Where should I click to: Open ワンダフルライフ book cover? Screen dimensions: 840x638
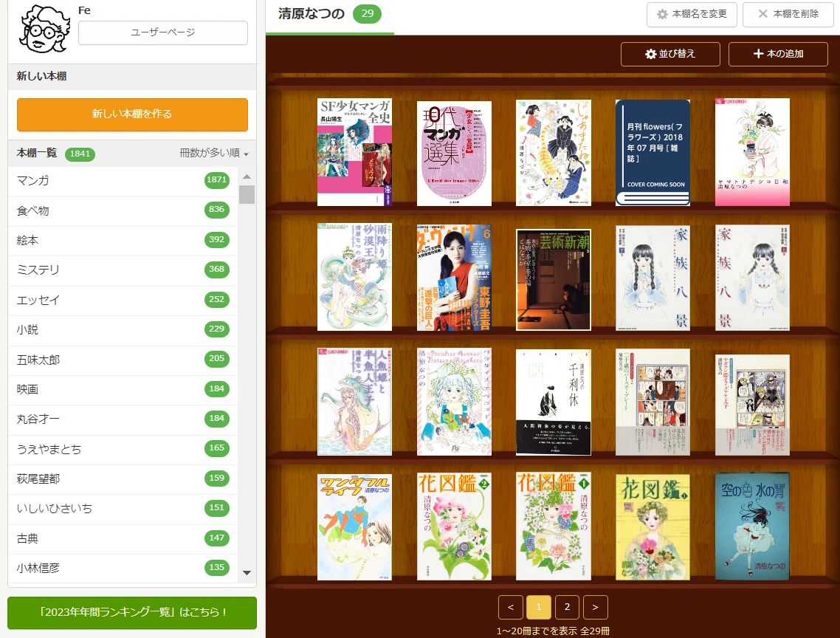(354, 527)
